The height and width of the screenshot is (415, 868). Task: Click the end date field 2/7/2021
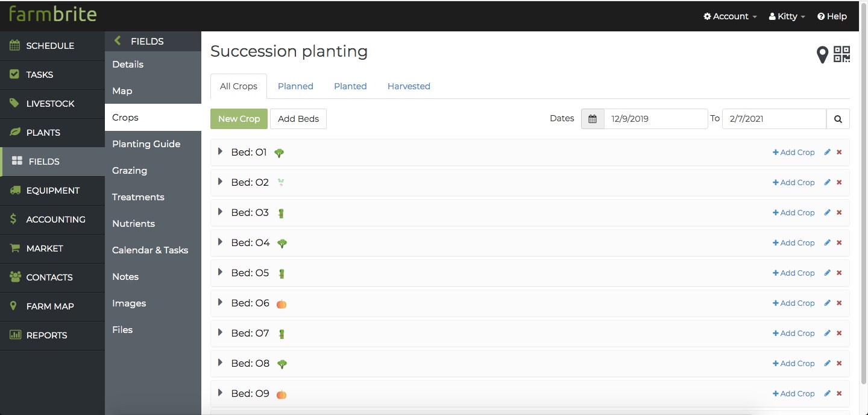[774, 119]
